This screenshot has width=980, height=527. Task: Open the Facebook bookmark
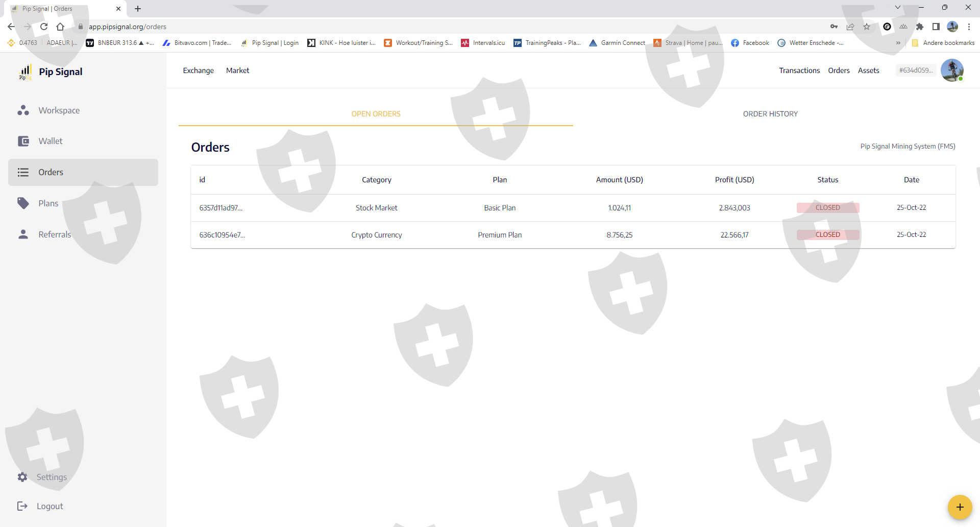(750, 43)
